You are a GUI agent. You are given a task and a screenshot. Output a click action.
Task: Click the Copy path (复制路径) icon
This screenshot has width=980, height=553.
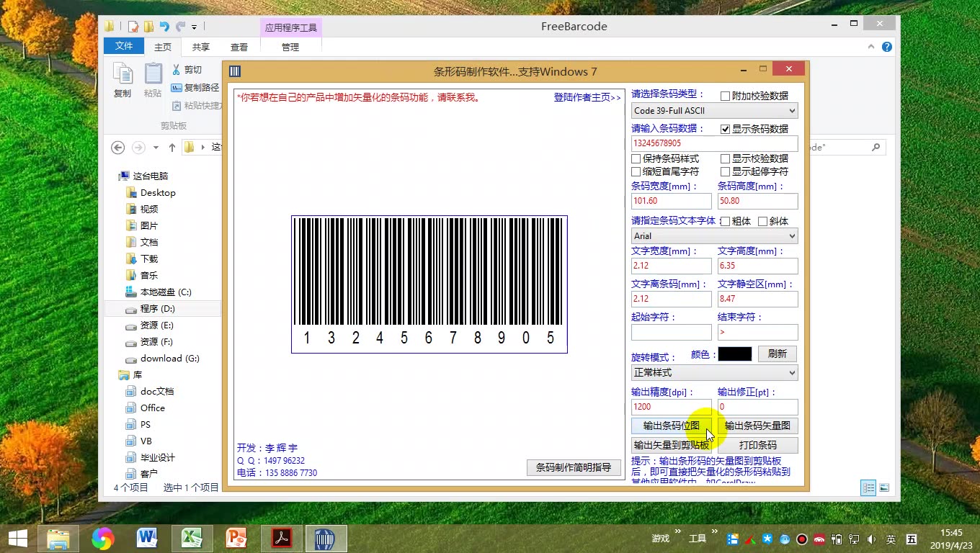click(x=177, y=88)
